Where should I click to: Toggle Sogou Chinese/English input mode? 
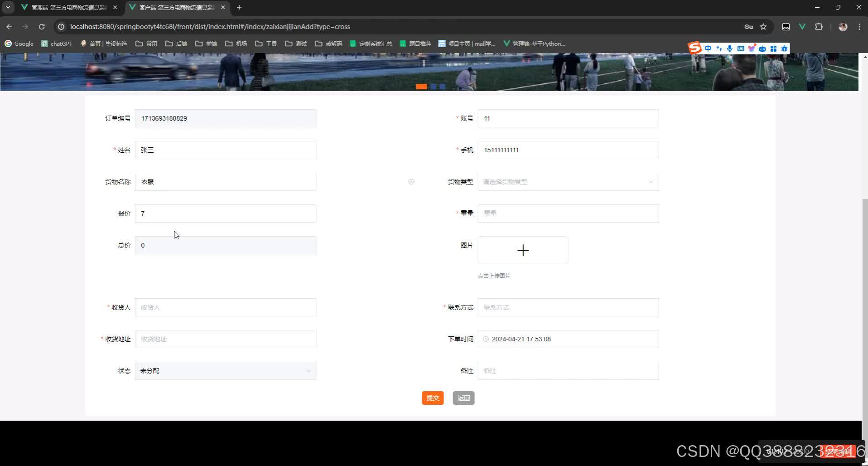point(709,49)
